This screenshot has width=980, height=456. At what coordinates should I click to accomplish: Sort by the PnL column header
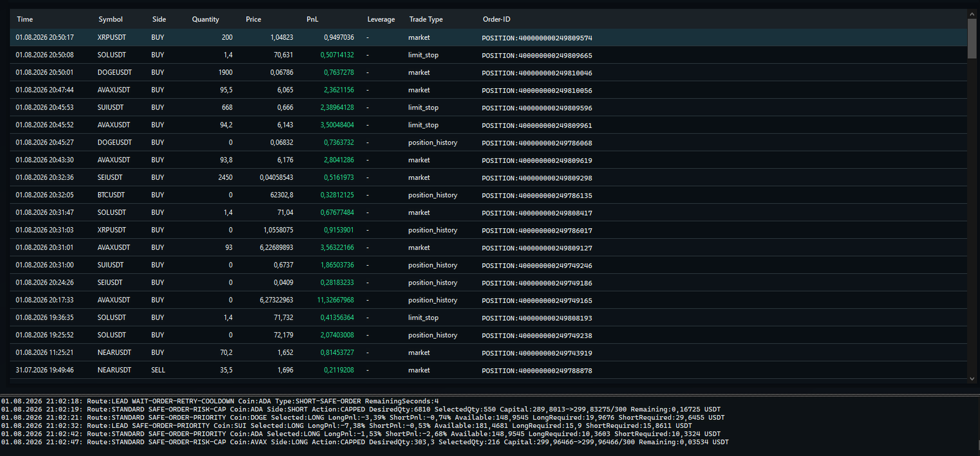point(312,20)
